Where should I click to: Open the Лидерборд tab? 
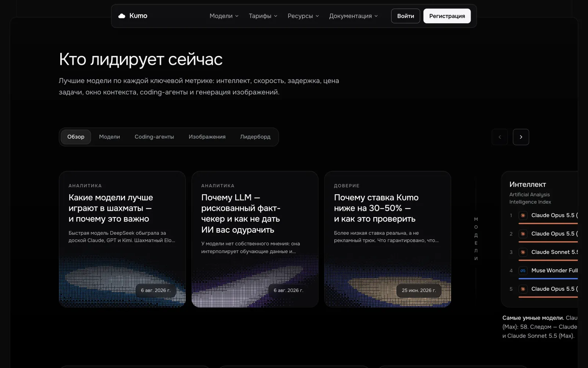tap(255, 137)
